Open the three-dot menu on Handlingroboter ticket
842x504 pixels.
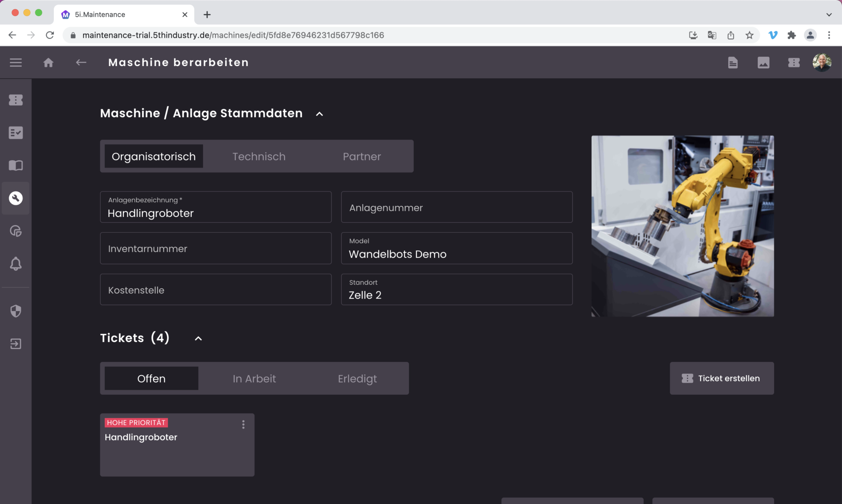(243, 424)
